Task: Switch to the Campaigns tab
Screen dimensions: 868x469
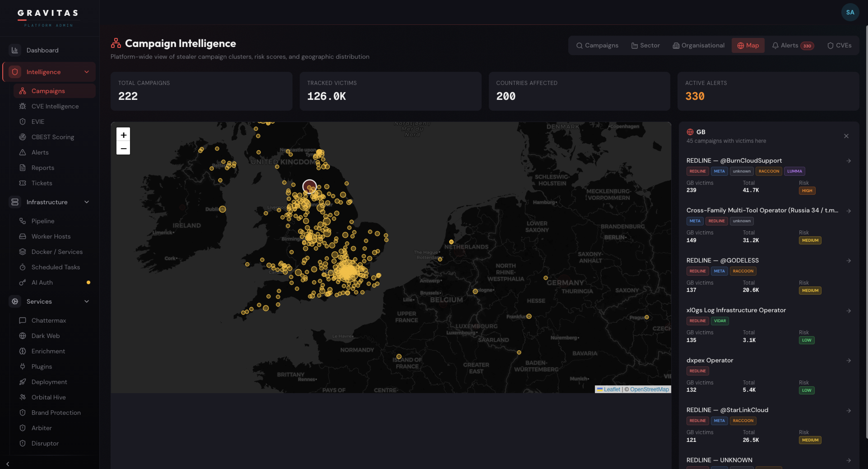Action: tap(597, 46)
